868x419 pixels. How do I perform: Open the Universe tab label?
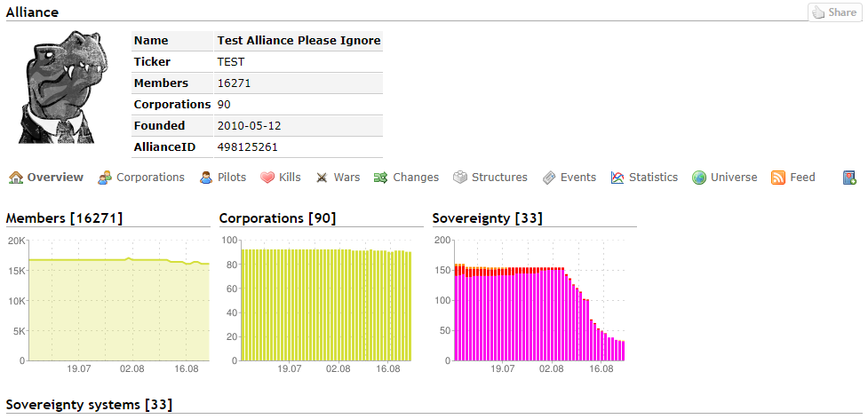734,178
